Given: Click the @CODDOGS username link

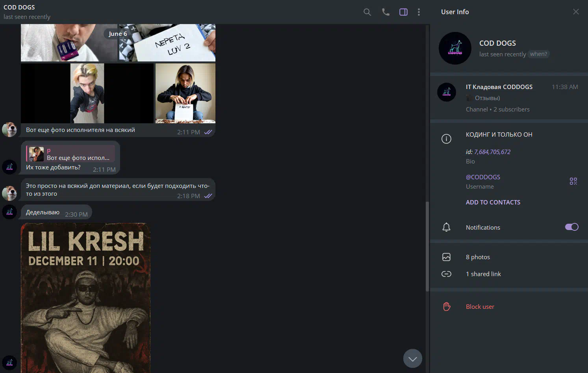Looking at the screenshot, I should coord(483,177).
